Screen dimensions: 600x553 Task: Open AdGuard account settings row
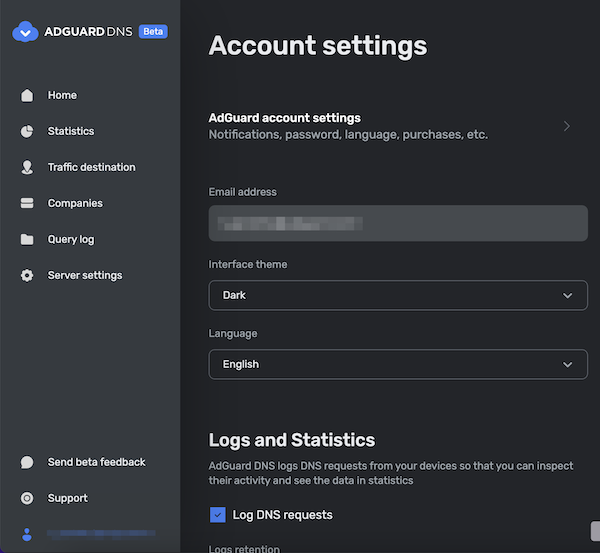tap(390, 126)
